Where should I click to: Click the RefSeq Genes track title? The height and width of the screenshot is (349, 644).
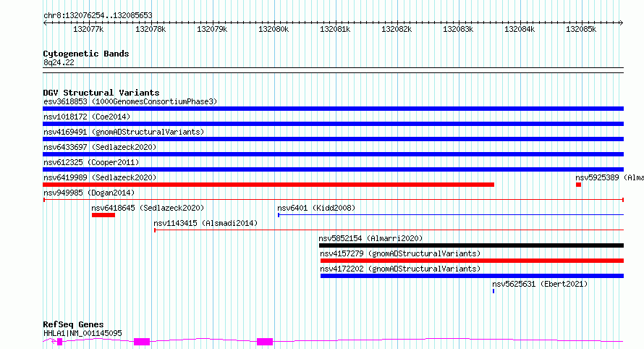(73, 324)
